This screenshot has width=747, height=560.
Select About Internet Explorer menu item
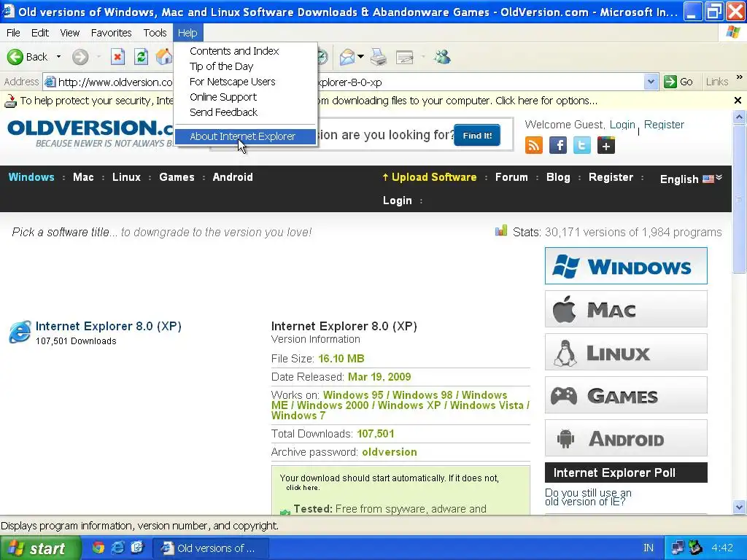(245, 136)
